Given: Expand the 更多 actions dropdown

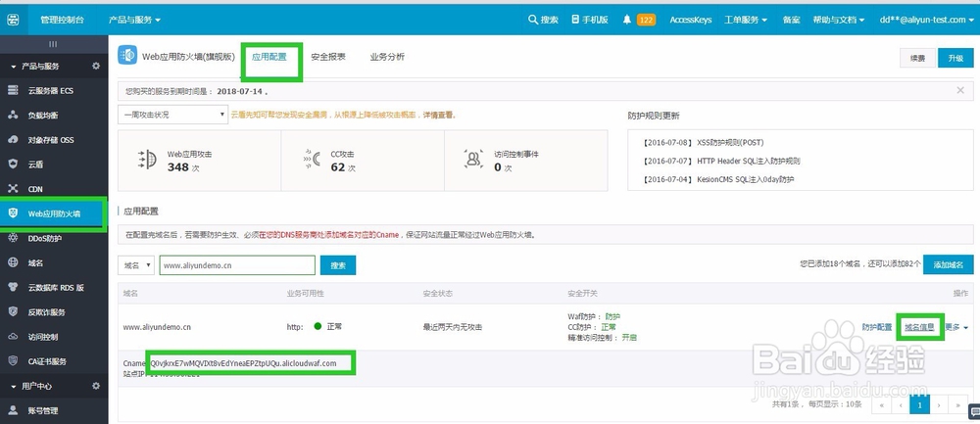Looking at the screenshot, I should click(x=956, y=327).
